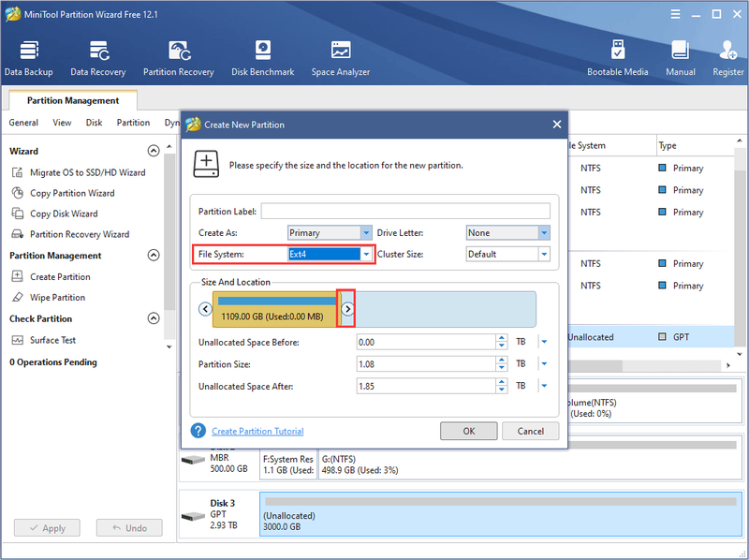Open the Data Backup tool
749x560 pixels.
point(29,58)
